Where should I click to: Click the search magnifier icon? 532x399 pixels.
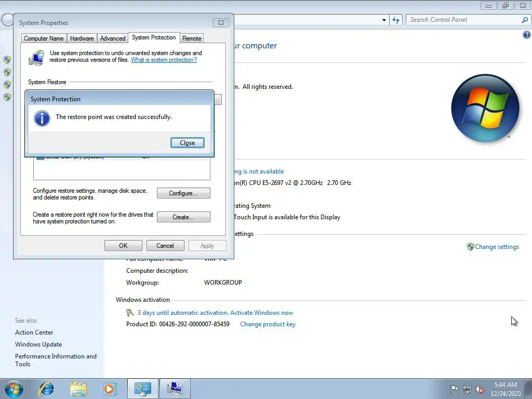click(525, 20)
